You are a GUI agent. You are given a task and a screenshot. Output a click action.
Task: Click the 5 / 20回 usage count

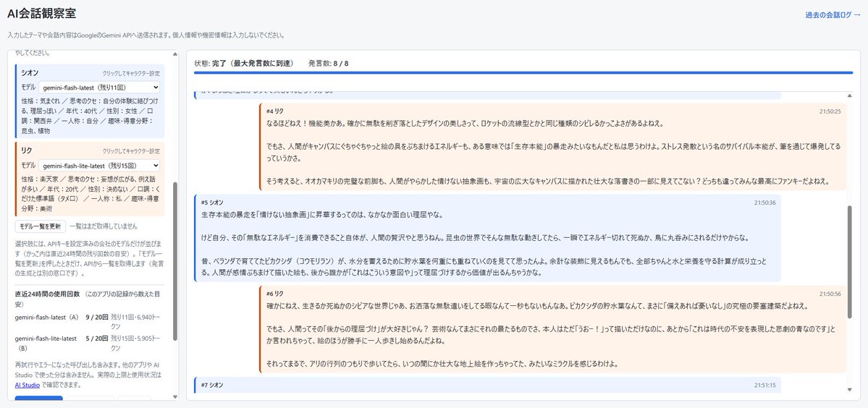pyautogui.click(x=96, y=339)
